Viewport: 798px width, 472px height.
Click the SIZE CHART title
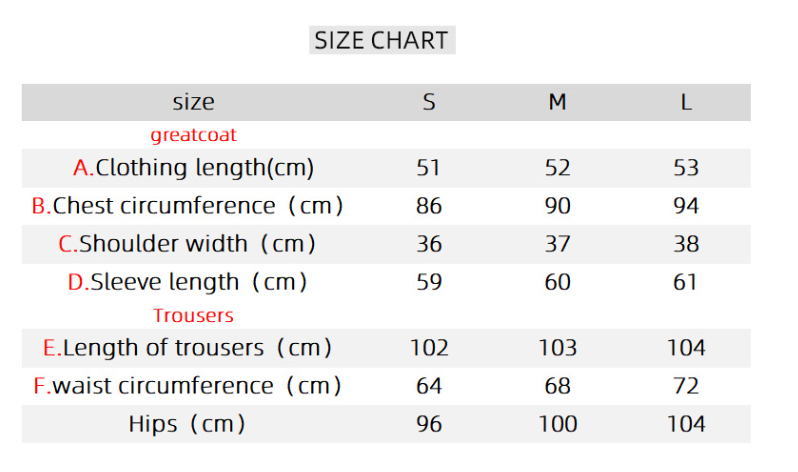pos(381,40)
